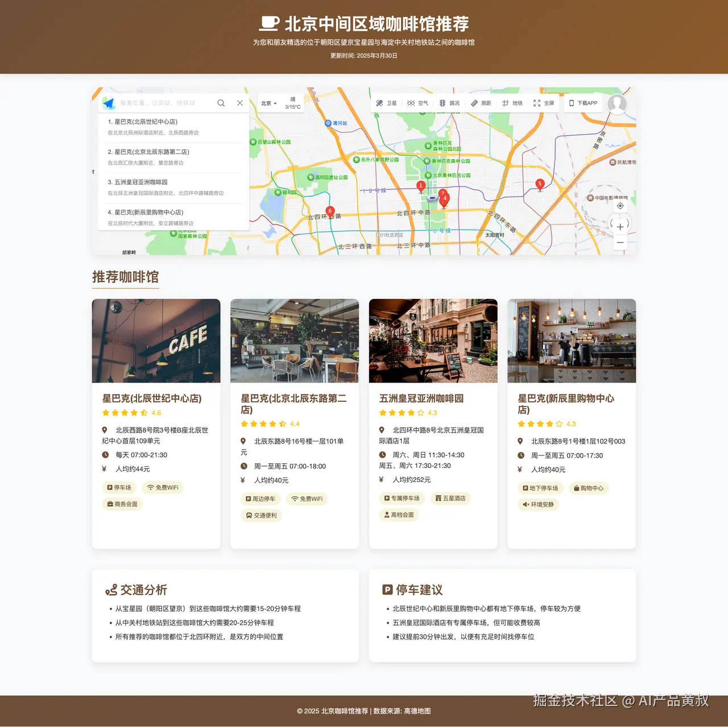The height and width of the screenshot is (727, 728).
Task: Click the 推荐咖啡馆 section heading
Action: click(x=126, y=277)
